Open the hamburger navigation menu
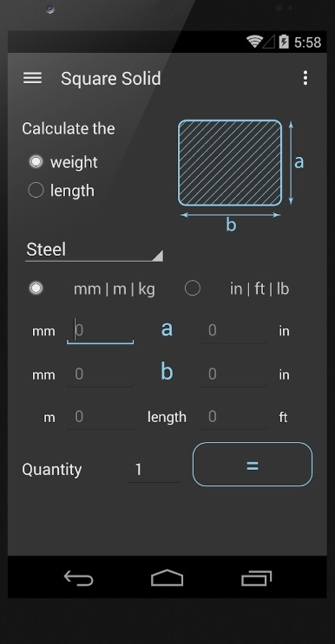The image size is (335, 644). [32, 78]
